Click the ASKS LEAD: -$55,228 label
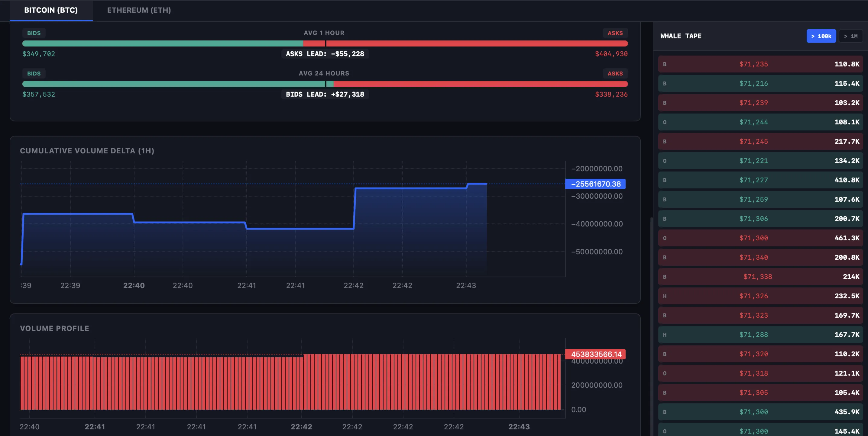 coord(325,54)
